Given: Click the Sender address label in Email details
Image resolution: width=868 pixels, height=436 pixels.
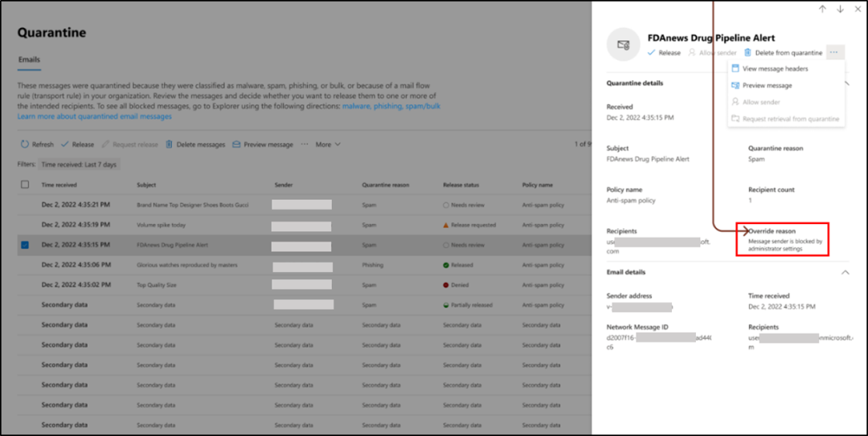Looking at the screenshot, I should coord(629,296).
